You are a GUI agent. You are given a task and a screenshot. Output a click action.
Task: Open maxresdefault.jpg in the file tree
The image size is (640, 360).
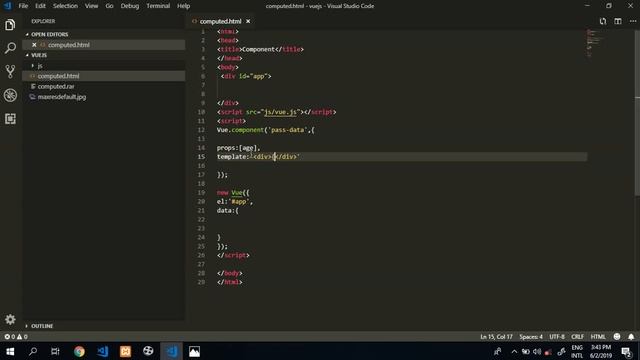coord(104,97)
